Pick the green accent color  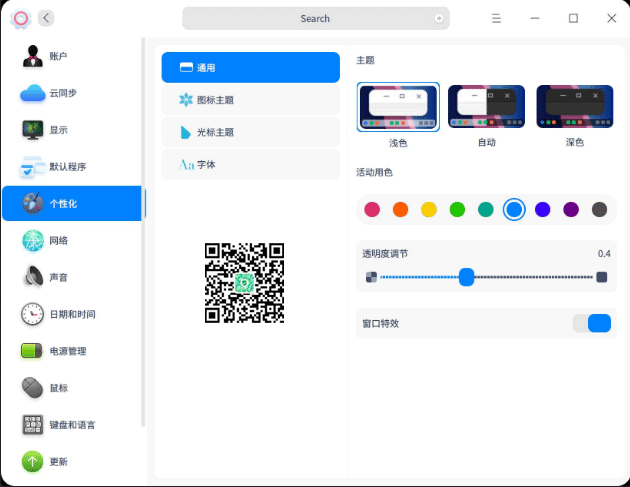(457, 209)
